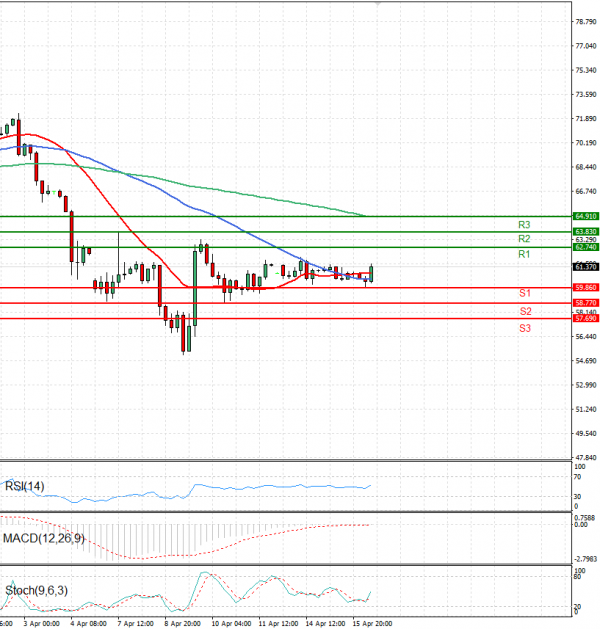This screenshot has height=629, width=600.
Task: Click the S3 support label
Action: tap(525, 329)
